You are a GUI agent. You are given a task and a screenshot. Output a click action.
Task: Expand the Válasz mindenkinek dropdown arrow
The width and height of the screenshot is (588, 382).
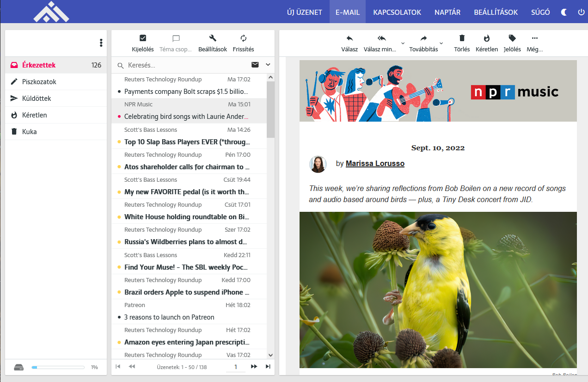[403, 43]
